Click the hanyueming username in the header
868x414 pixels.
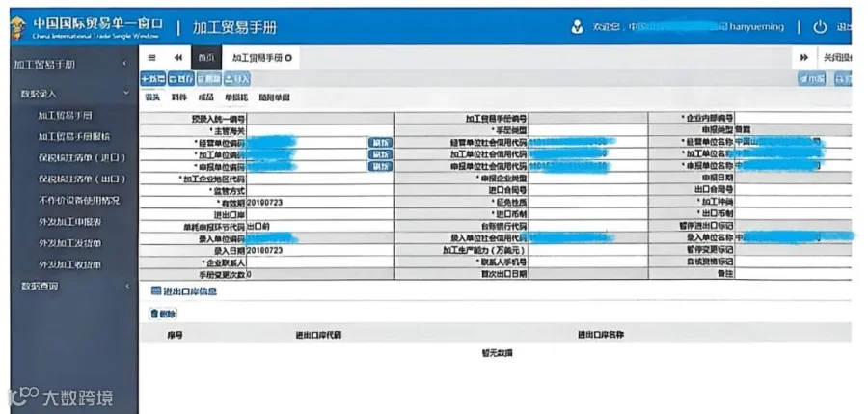757,27
